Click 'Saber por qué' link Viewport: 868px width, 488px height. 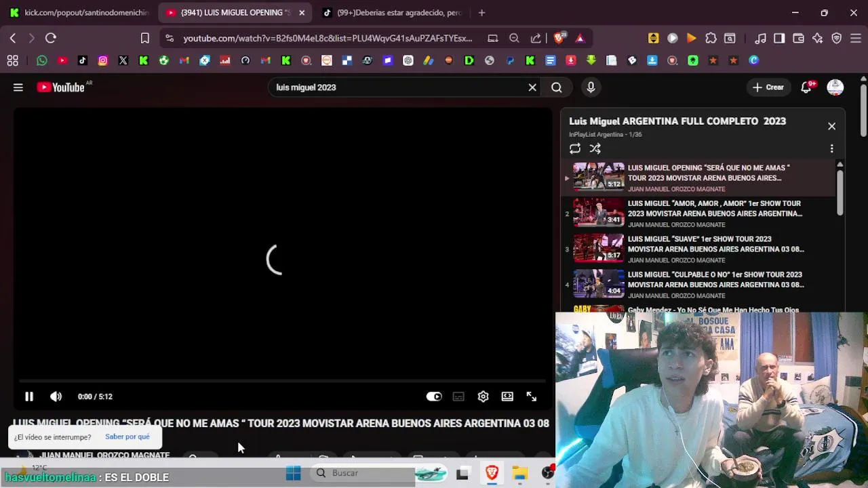pos(127,437)
